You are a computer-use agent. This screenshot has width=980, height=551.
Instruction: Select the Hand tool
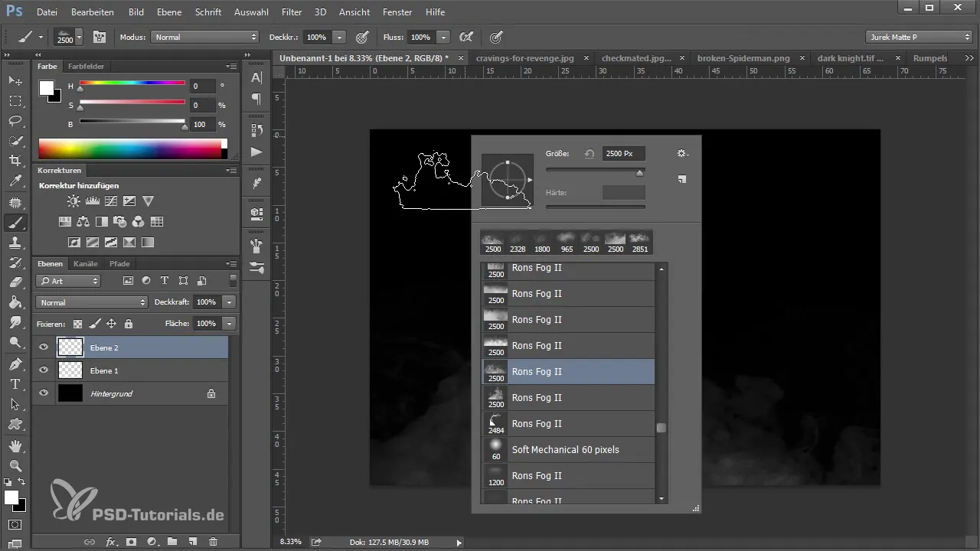[x=15, y=445]
